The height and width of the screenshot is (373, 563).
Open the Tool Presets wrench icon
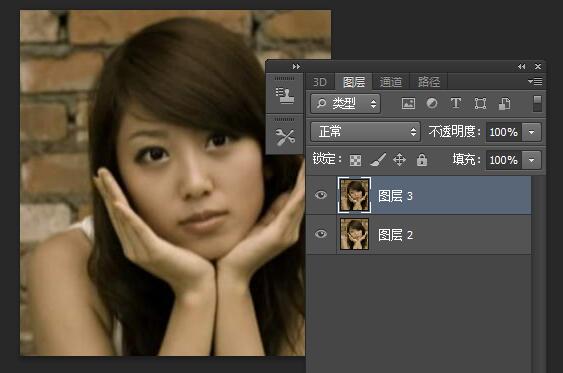pos(285,137)
